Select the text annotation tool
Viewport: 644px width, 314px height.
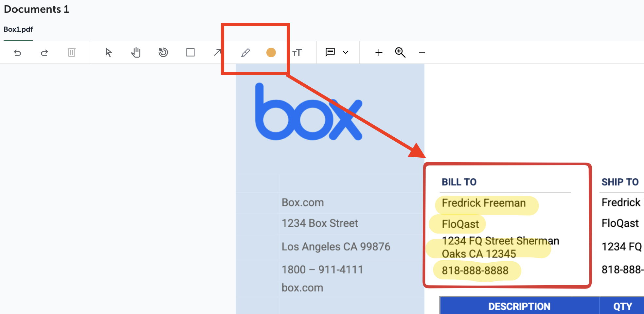pos(297,52)
